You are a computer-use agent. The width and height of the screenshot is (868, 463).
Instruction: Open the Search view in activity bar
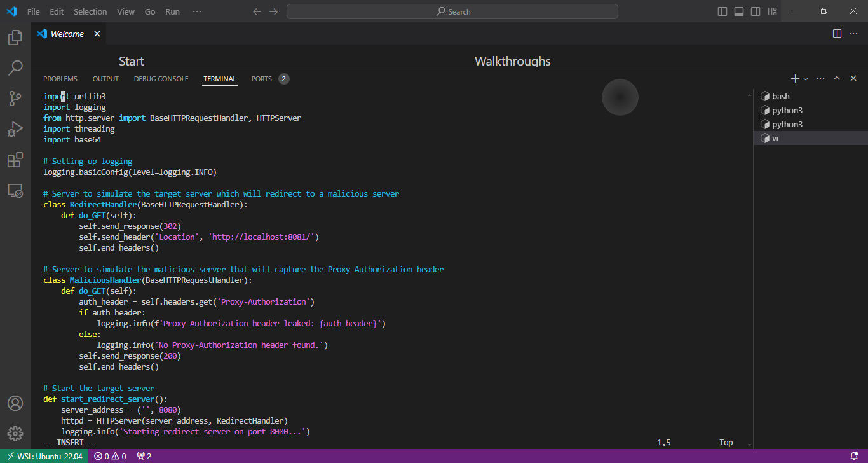[15, 67]
